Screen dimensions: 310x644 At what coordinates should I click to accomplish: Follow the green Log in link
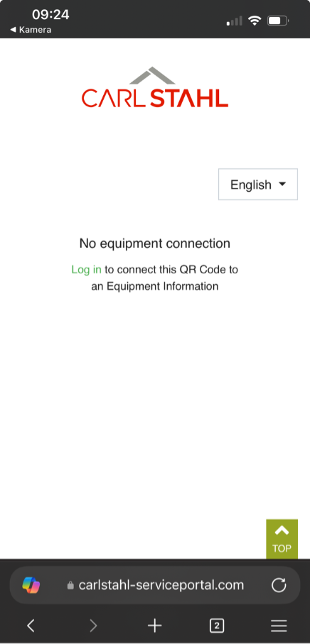86,269
